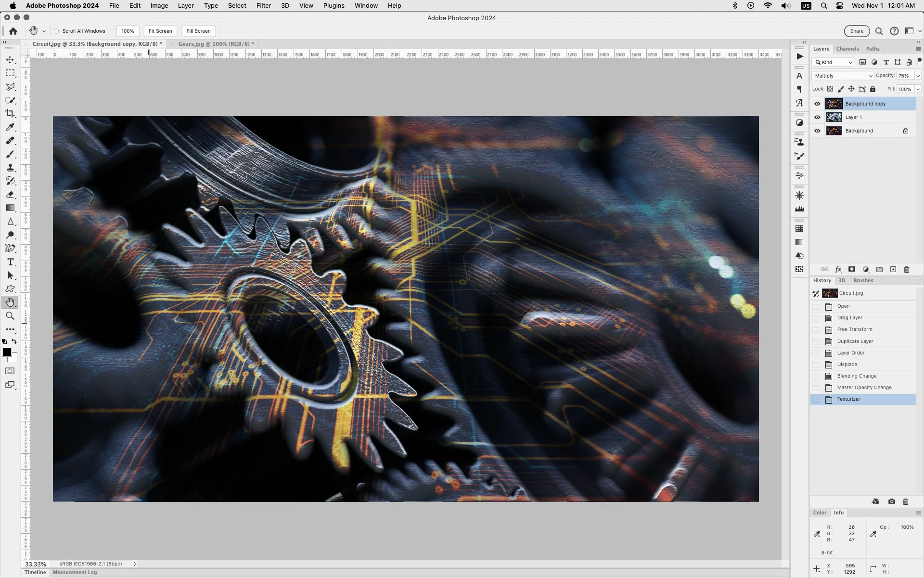
Task: Open the Kind filter dropdown
Action: click(833, 62)
